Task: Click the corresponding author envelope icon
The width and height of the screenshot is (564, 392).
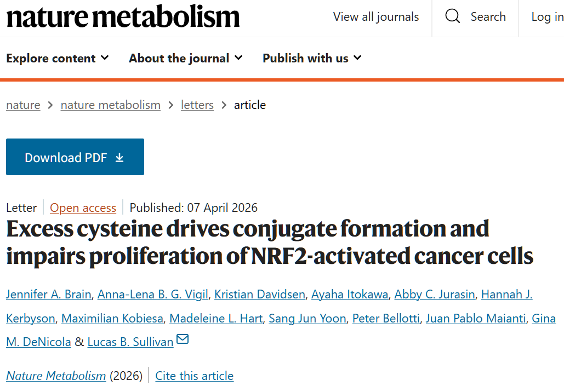Action: 183,339
